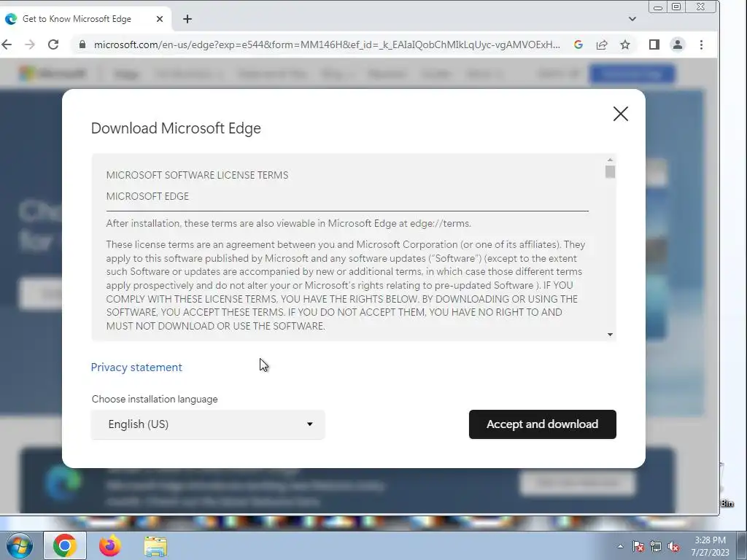The height and width of the screenshot is (560, 747).
Task: Open Windows Explorer from the taskbar
Action: (155, 546)
